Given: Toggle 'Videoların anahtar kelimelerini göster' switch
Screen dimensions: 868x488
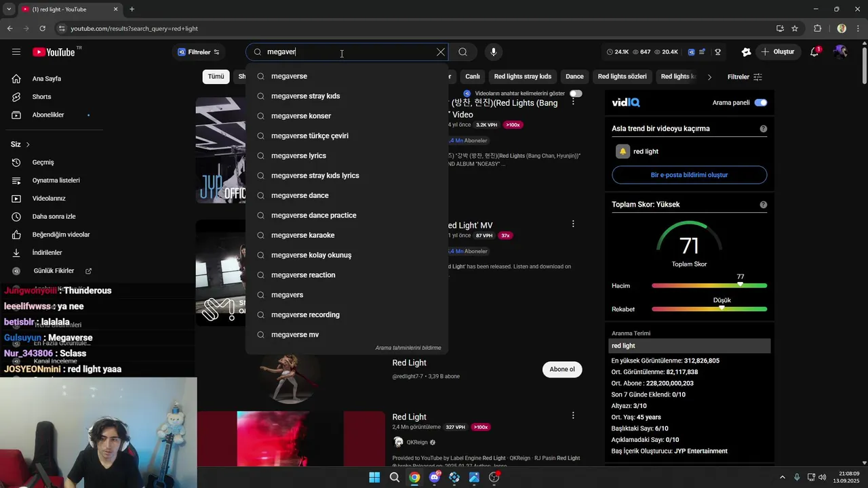Looking at the screenshot, I should coord(576,94).
